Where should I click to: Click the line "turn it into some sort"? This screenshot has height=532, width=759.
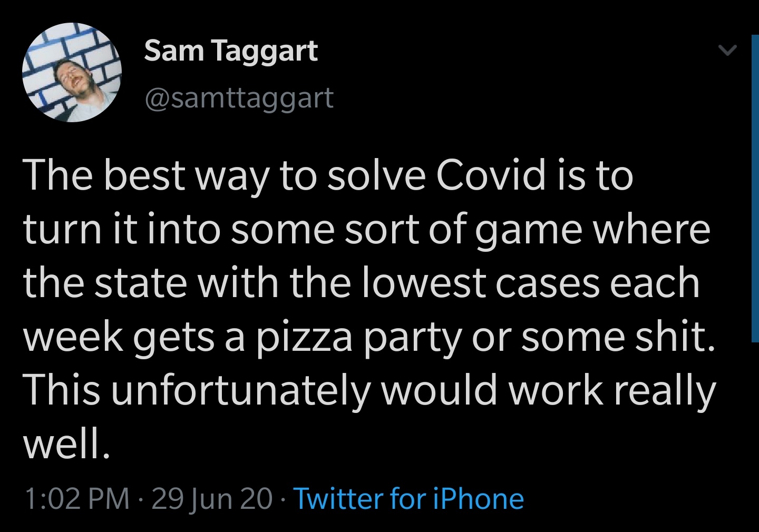click(366, 229)
